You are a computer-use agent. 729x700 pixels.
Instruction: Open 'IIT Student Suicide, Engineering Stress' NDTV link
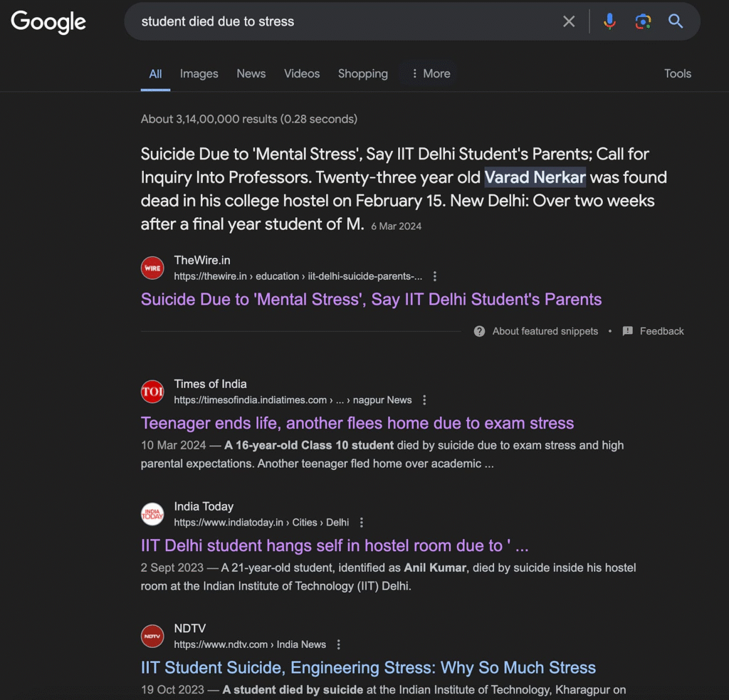tap(368, 668)
